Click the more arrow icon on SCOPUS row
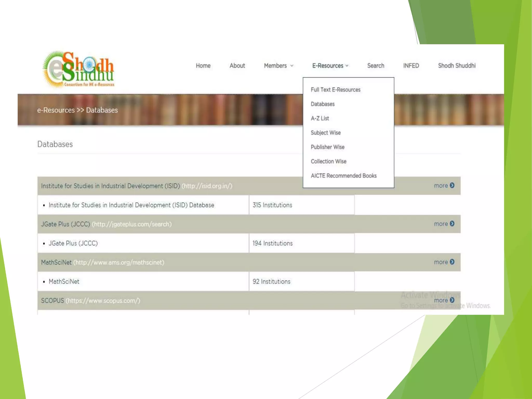This screenshot has width=532, height=399. (452, 300)
